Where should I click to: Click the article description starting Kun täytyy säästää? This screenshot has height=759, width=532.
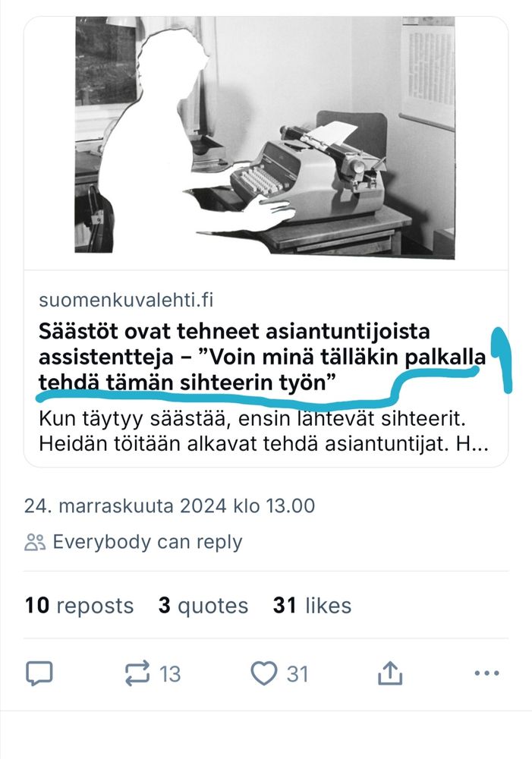(x=264, y=431)
